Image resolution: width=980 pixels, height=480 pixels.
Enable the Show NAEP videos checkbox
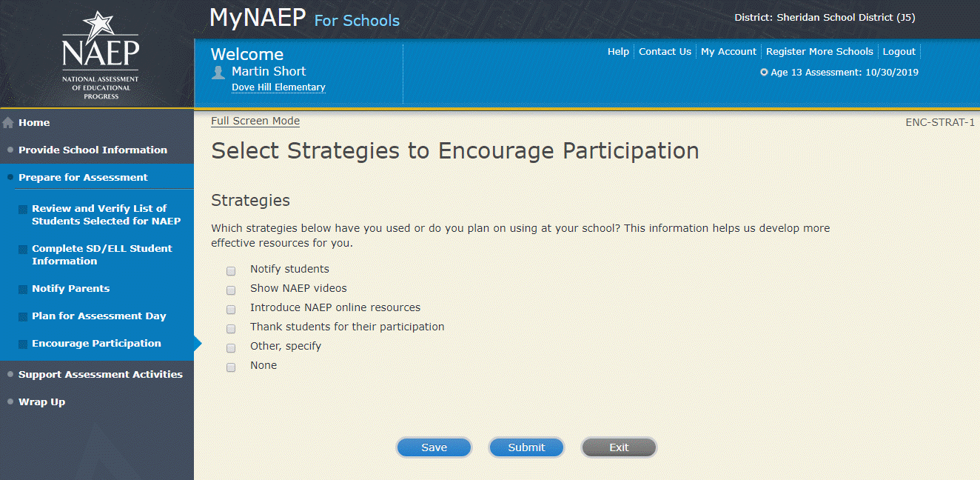pos(231,290)
